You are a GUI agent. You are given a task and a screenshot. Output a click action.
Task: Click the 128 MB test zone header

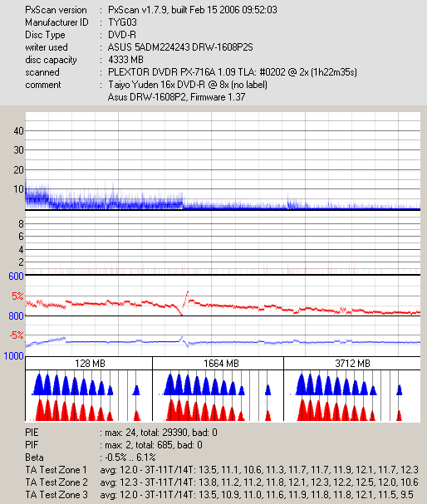pos(89,363)
